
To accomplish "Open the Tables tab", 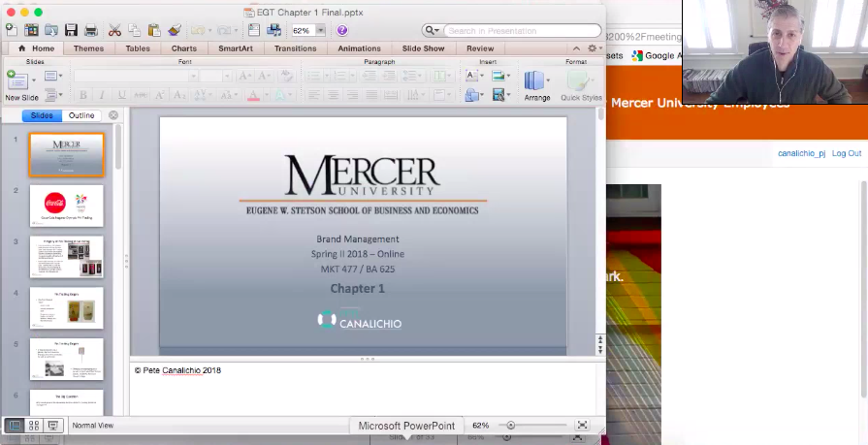I will tap(138, 48).
